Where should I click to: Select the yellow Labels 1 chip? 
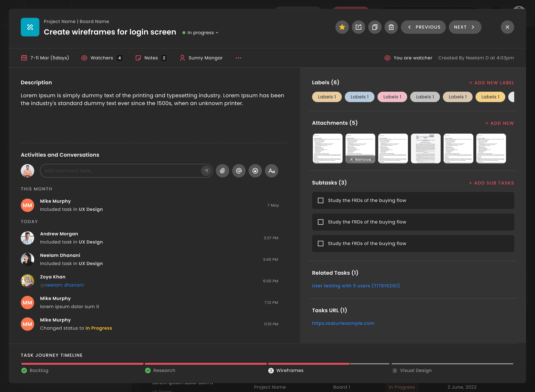[x=490, y=97]
